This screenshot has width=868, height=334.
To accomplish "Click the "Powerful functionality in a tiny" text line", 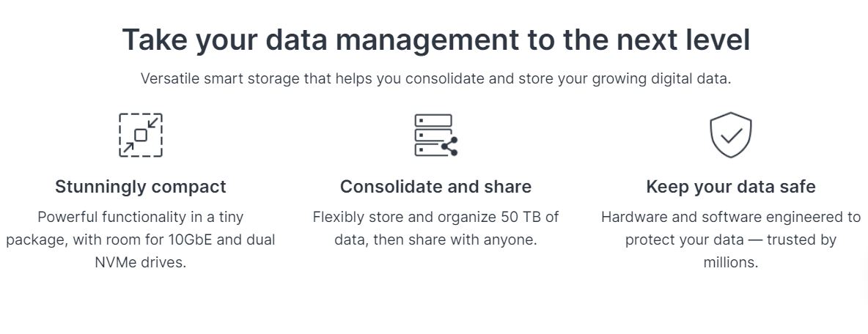I will click(x=141, y=217).
